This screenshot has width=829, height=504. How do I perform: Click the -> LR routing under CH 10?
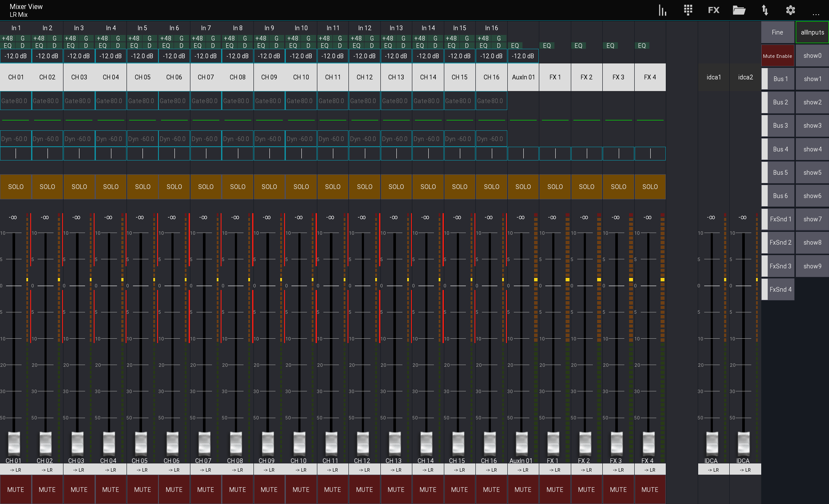point(301,470)
